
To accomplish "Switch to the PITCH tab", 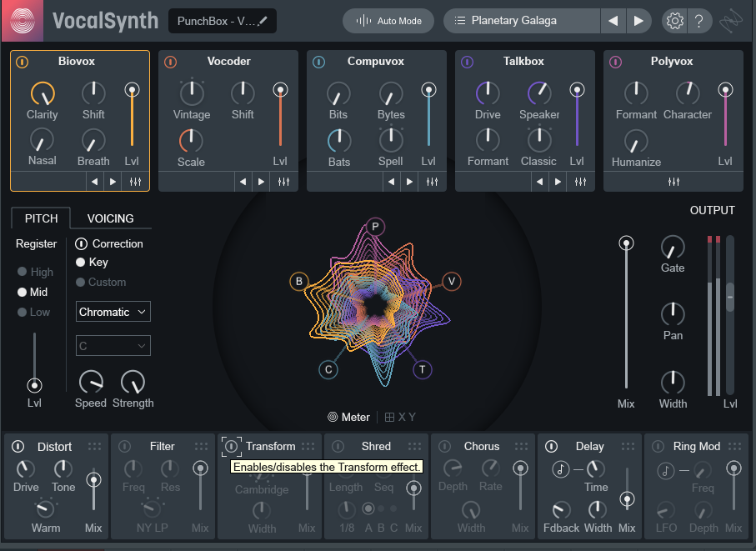I will click(41, 218).
